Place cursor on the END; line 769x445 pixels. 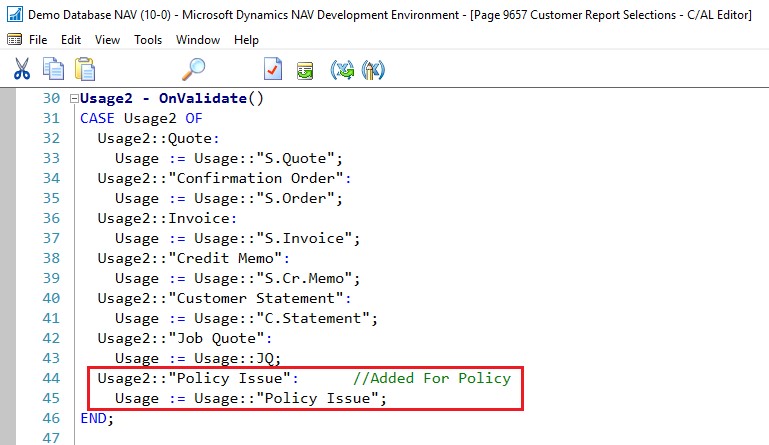coord(97,418)
